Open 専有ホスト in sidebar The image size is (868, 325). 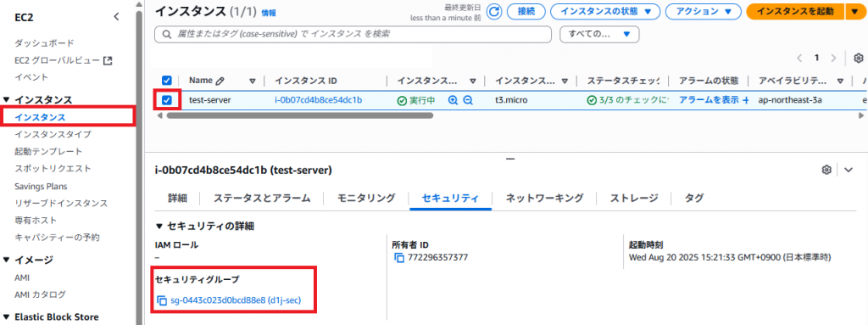[x=36, y=221]
